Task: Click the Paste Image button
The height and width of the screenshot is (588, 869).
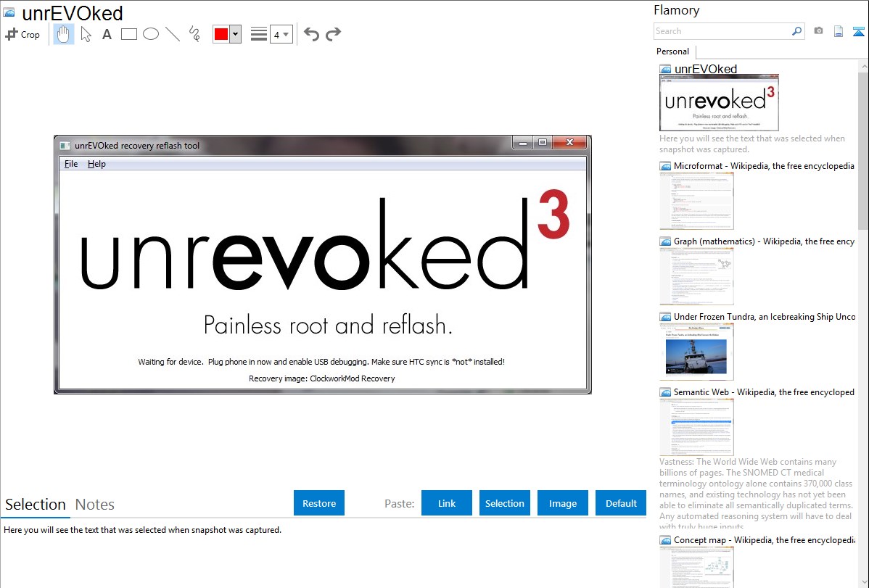Action: coord(562,503)
